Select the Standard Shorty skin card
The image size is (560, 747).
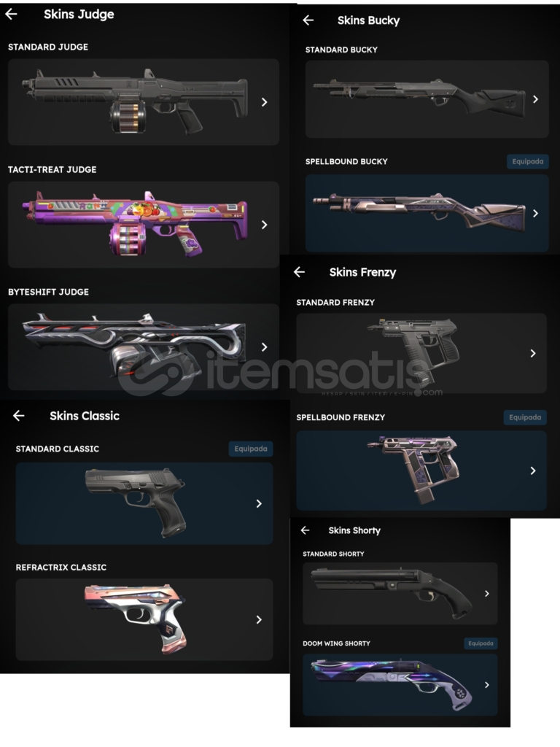400,594
